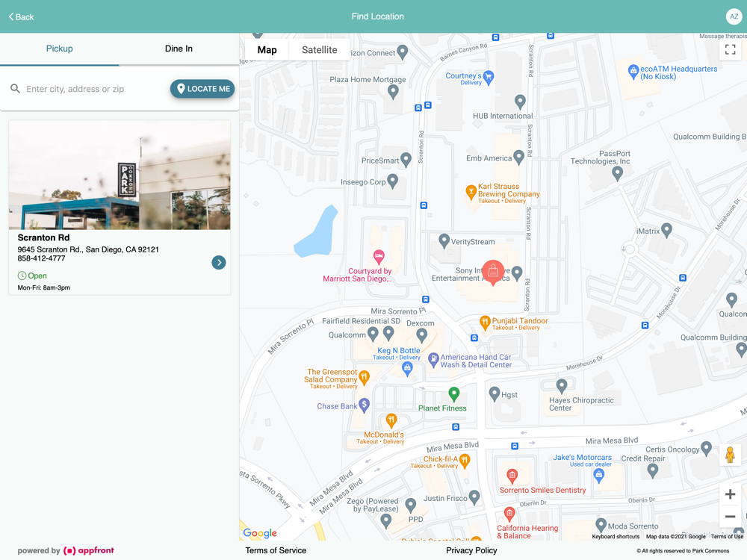This screenshot has width=747, height=560.
Task: Open the AZ profile avatar
Action: click(x=734, y=16)
